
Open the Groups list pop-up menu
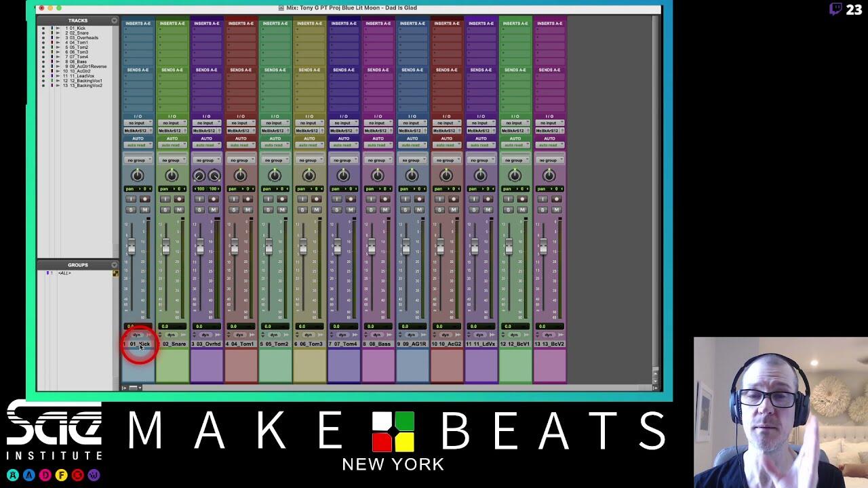[x=114, y=265]
